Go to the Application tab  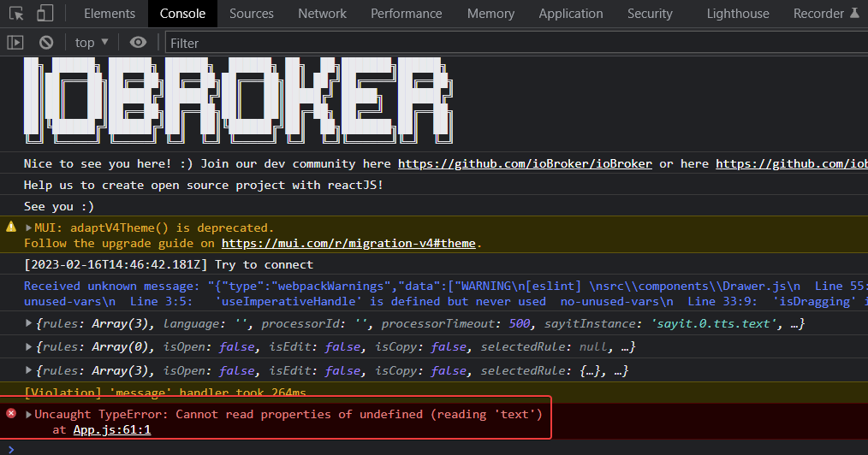coord(571,14)
